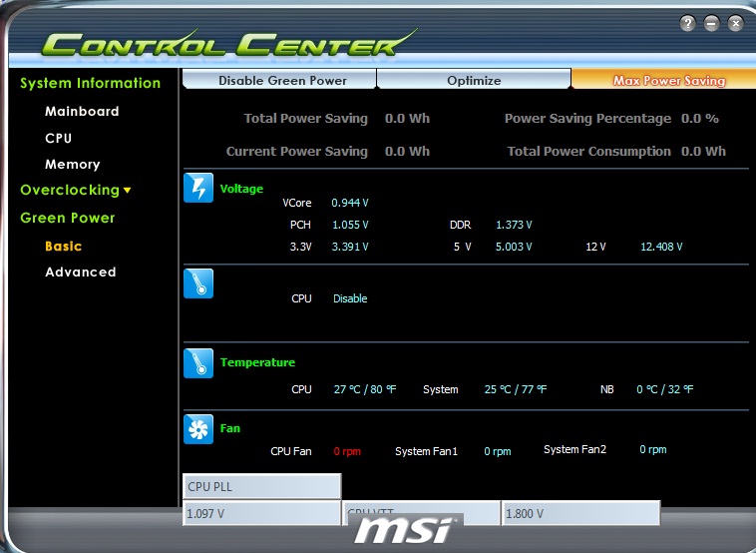Click the 12.408 V reading
The height and width of the screenshot is (553, 756).
pyautogui.click(x=661, y=248)
